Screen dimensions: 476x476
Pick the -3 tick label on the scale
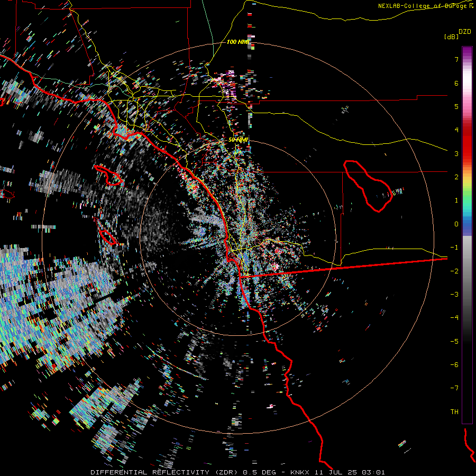click(454, 294)
